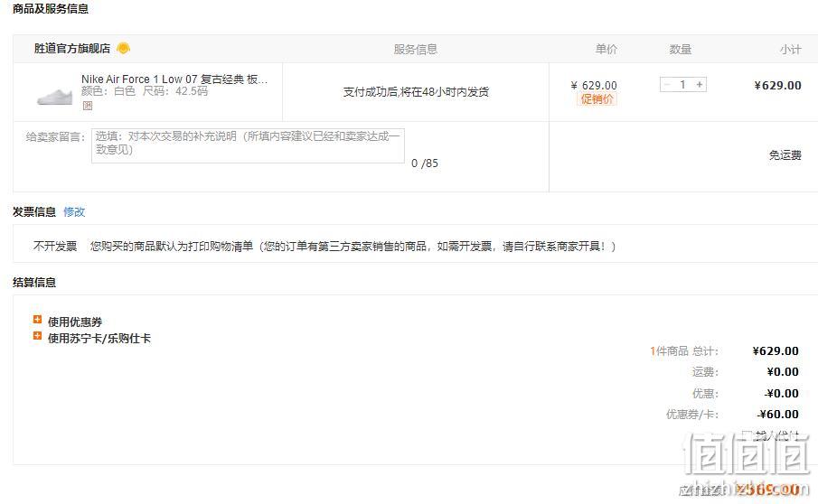Click the 支付成功后,将在48小时内发货 notice
The width and height of the screenshot is (818, 504).
point(416,92)
